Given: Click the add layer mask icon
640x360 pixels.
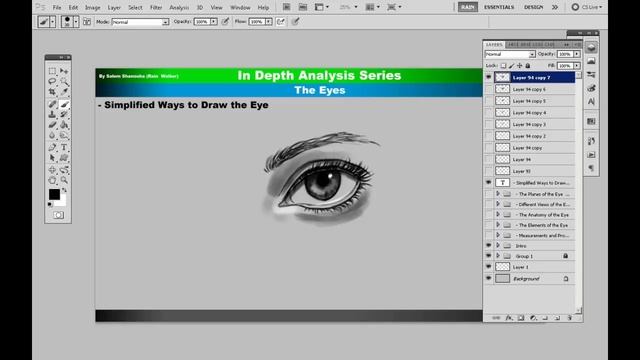Looking at the screenshot, I should coord(521,318).
